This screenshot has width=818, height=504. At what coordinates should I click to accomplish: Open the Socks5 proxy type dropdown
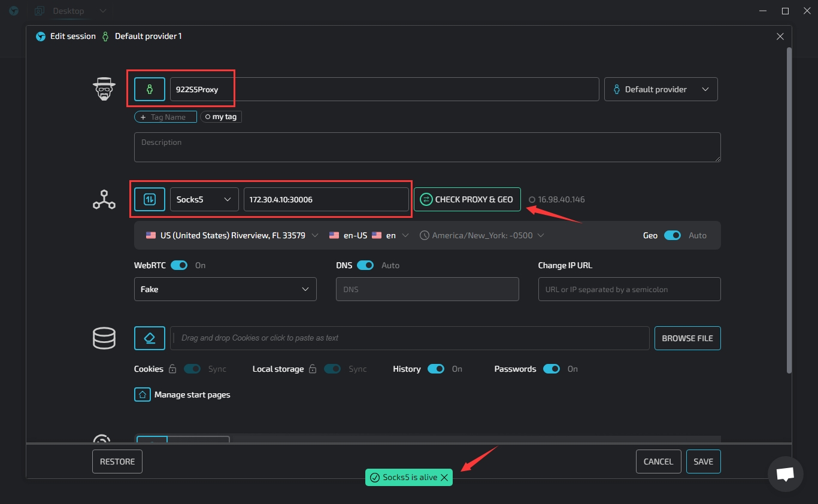click(x=204, y=199)
